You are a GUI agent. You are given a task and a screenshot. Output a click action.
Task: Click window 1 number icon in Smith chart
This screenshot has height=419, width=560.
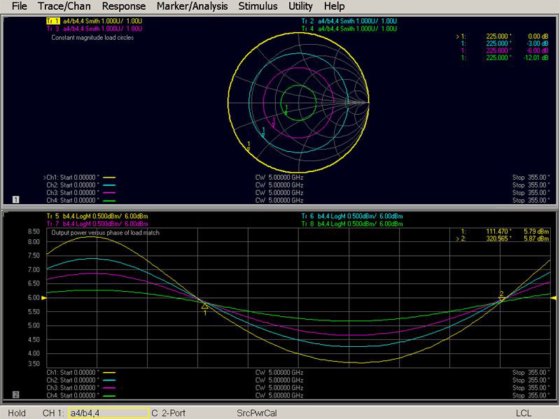coord(16,199)
